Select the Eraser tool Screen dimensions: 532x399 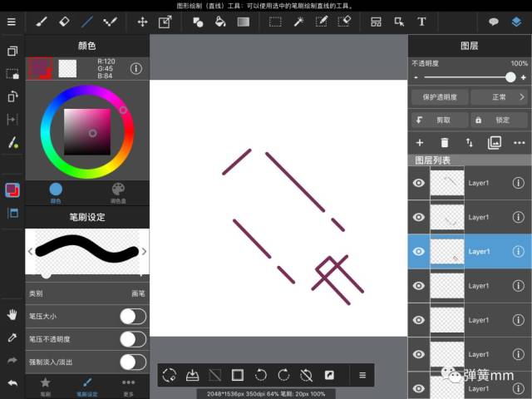64,22
